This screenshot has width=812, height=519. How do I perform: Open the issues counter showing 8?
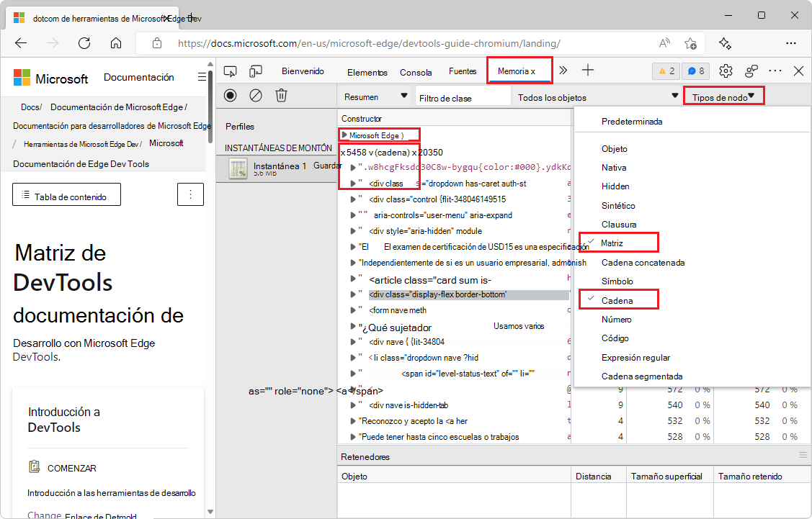tap(696, 71)
